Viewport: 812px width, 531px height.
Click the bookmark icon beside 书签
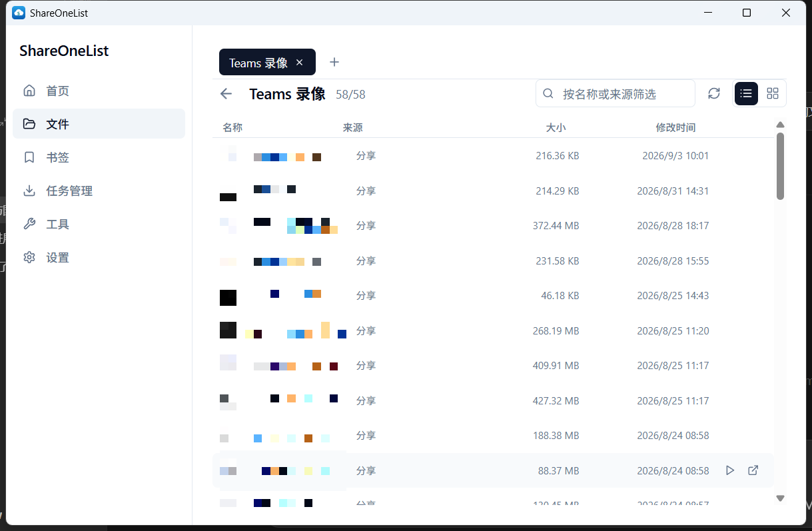click(29, 157)
